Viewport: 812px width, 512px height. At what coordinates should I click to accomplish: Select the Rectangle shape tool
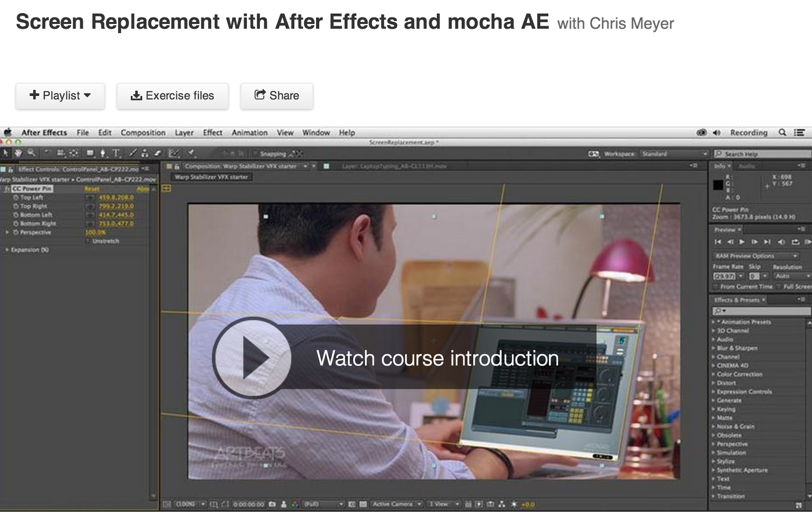coord(90,153)
